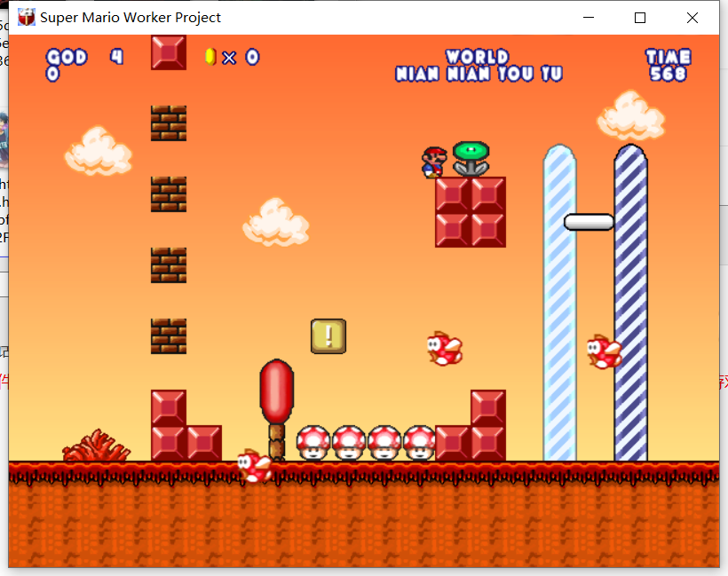Click the light blue striped pillar

coord(559,303)
